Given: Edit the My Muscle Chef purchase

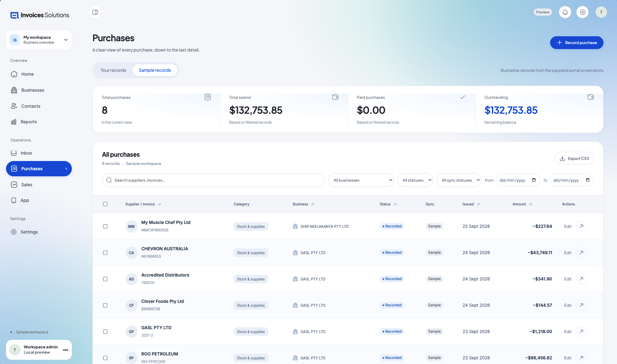Looking at the screenshot, I should 568,226.
